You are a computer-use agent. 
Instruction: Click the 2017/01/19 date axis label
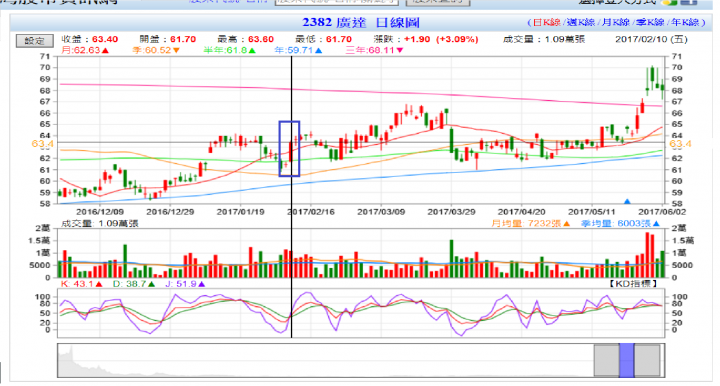(x=241, y=212)
